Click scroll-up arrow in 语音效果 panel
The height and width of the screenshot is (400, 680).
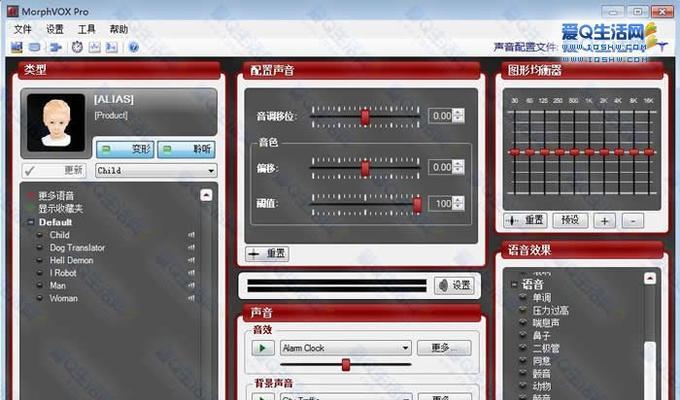pos(650,278)
